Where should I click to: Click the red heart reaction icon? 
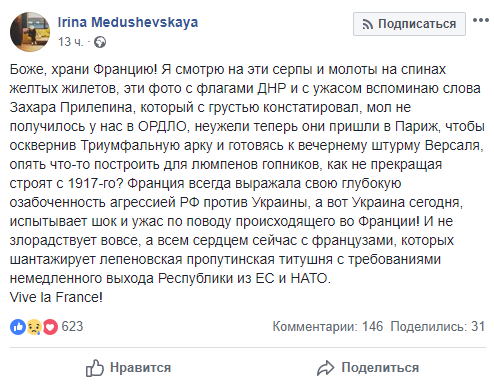pos(50,327)
